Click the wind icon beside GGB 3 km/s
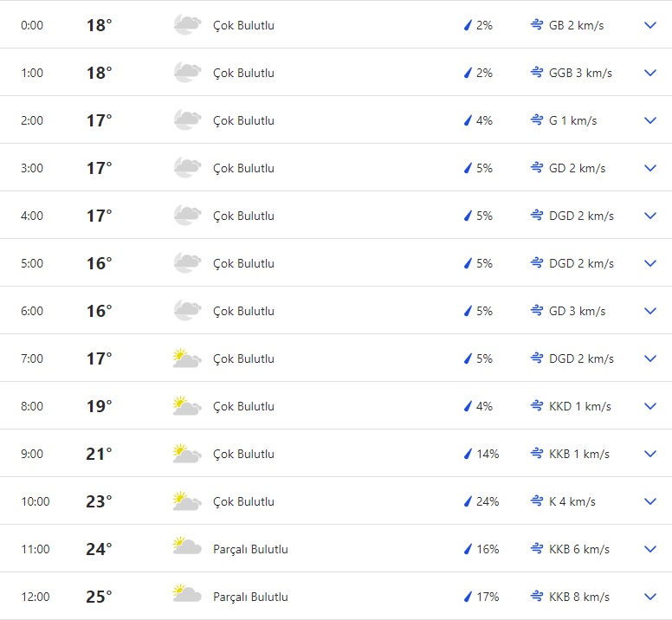672x620 pixels. click(x=537, y=73)
